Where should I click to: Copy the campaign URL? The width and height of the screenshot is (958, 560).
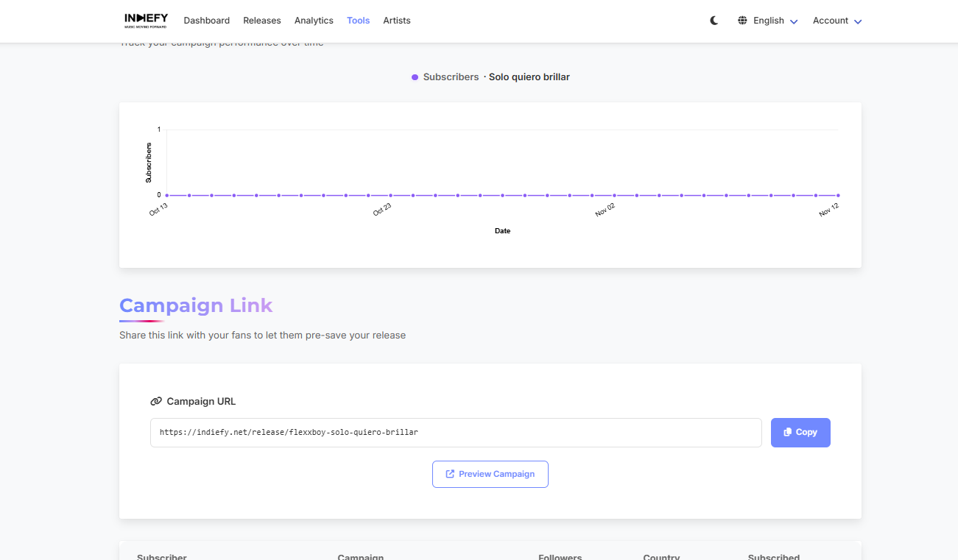[800, 433]
